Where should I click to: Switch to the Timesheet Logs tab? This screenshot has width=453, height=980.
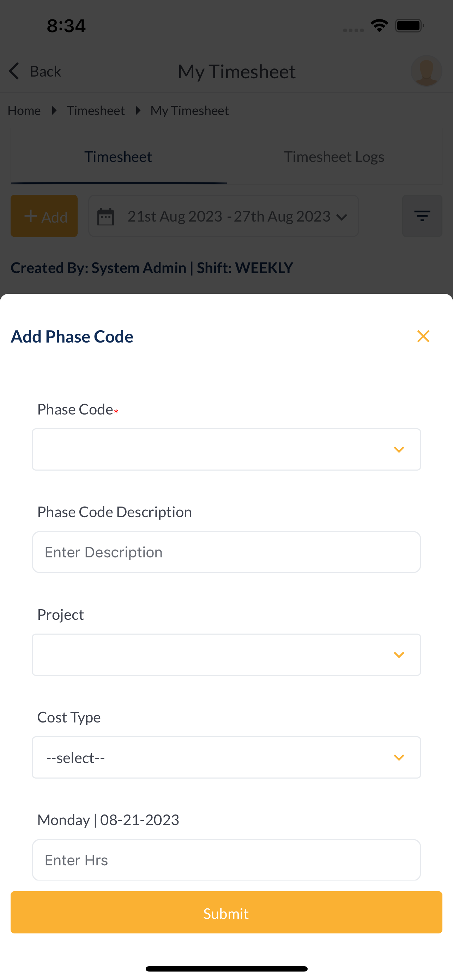coord(334,157)
